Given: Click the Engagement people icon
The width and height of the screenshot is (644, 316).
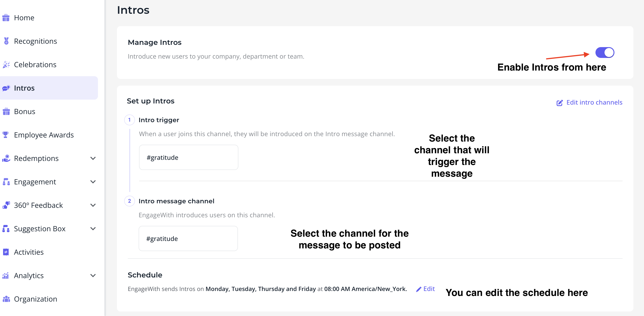Looking at the screenshot, I should click(6, 182).
